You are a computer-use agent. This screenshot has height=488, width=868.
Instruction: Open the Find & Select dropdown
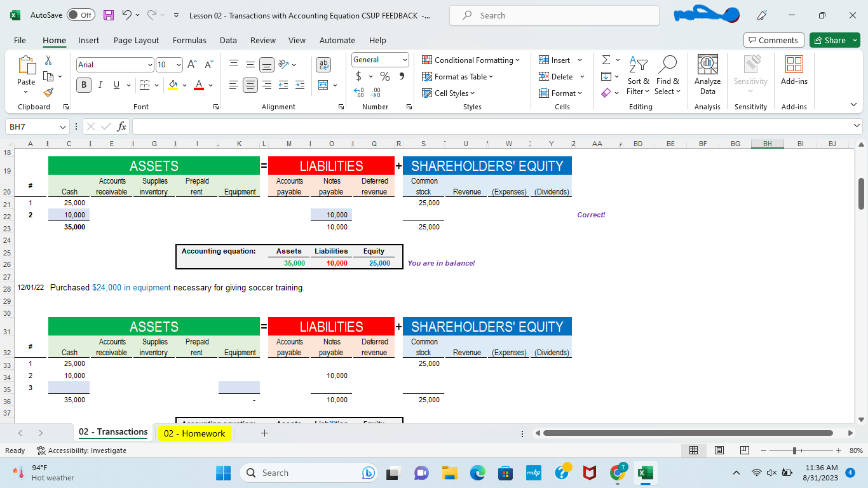[x=667, y=75]
